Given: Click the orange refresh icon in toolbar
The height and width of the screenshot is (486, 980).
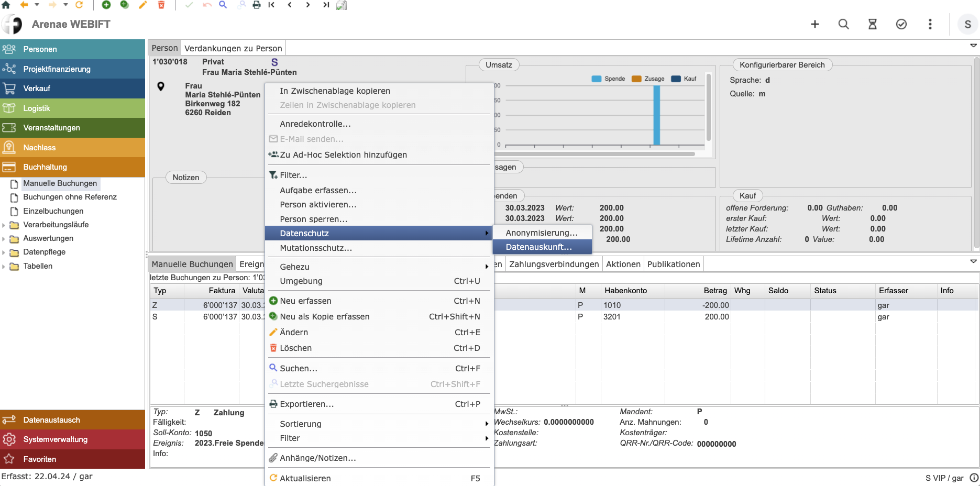Looking at the screenshot, I should coord(79,5).
